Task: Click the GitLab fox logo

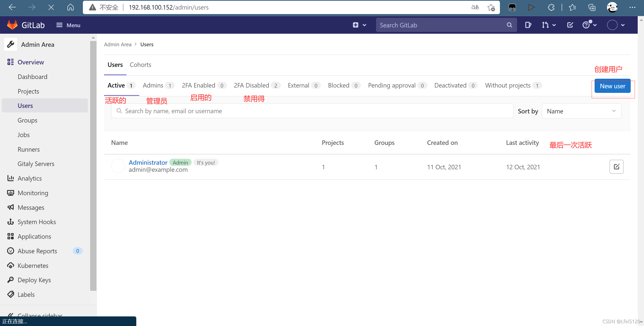Action: (x=12, y=25)
